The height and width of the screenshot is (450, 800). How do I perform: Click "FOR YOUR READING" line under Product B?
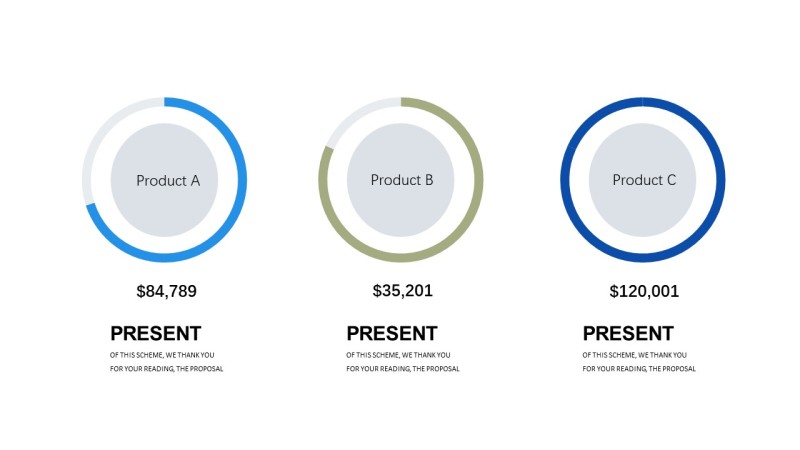coord(403,369)
